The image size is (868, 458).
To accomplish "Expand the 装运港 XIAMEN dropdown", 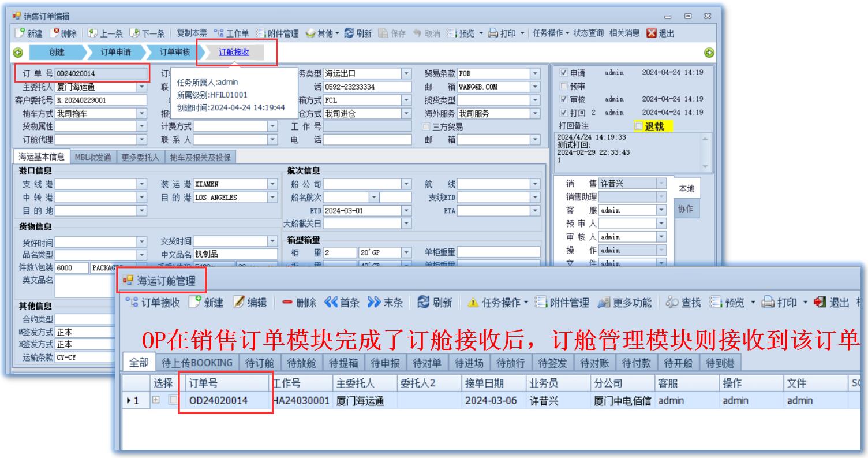I will pos(272,184).
